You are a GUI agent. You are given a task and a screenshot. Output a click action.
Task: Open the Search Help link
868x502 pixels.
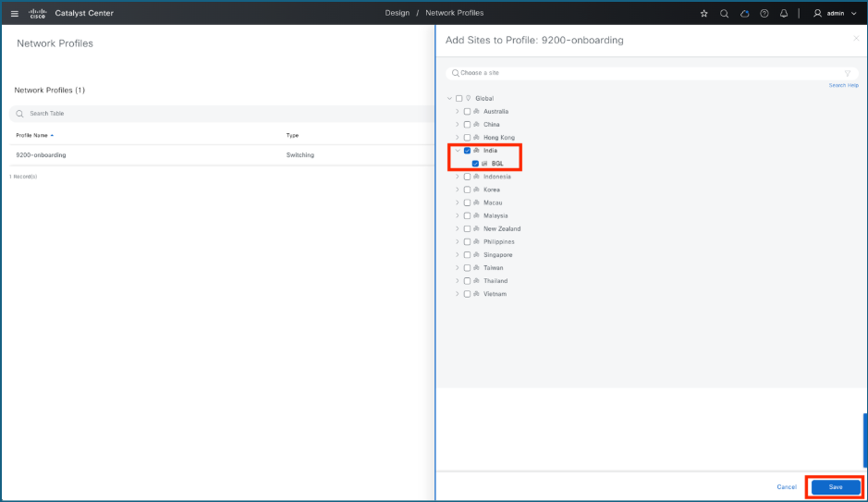(844, 85)
